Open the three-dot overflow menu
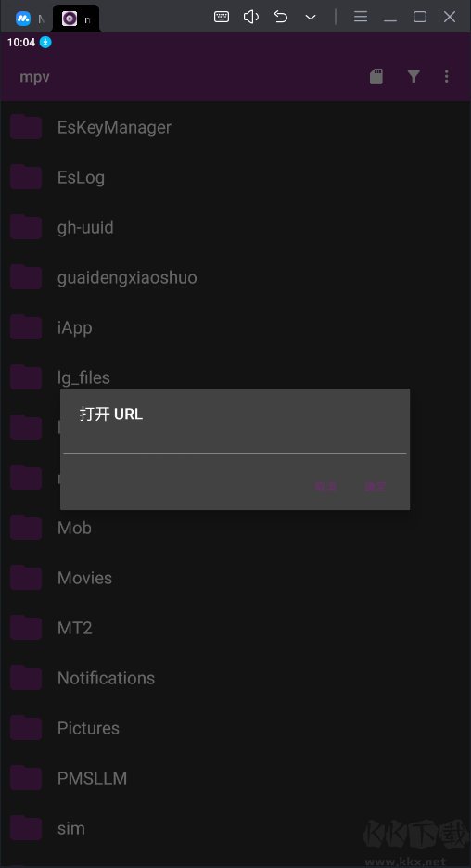 447,76
